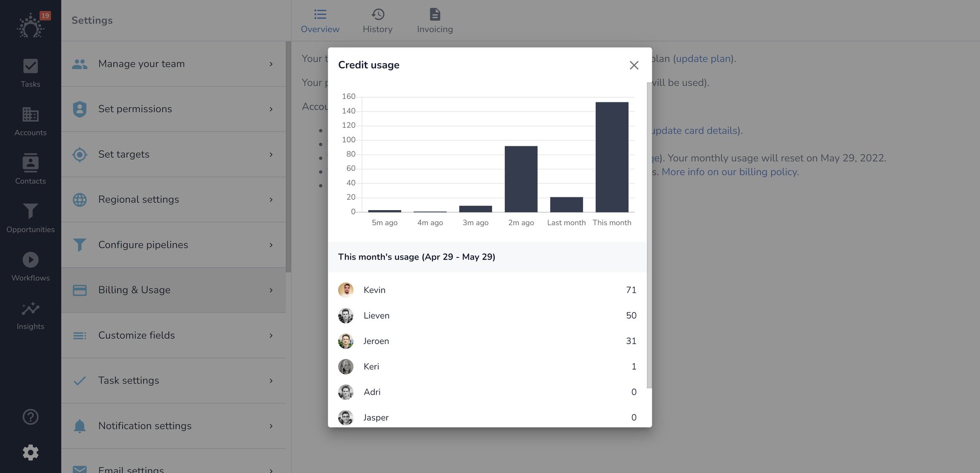Expand Manage your team settings
The height and width of the screenshot is (473, 980).
(x=173, y=64)
